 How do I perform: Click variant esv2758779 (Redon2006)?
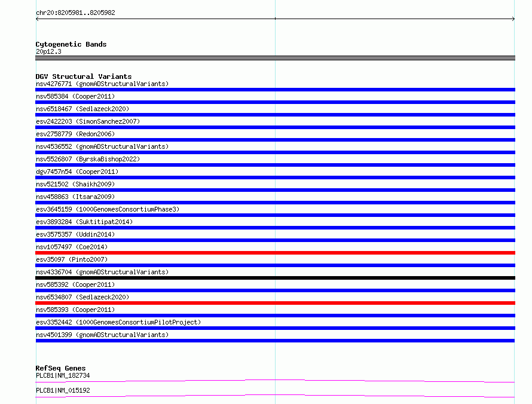pos(75,134)
